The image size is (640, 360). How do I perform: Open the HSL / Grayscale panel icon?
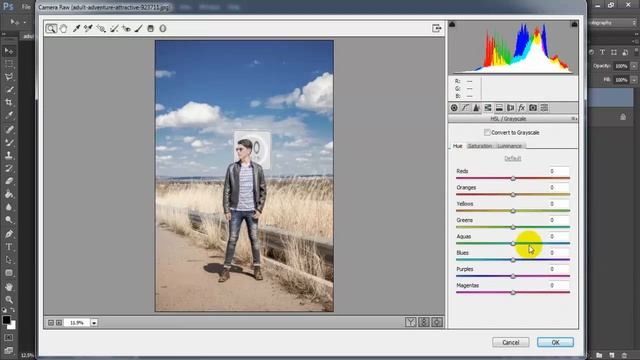pos(488,108)
